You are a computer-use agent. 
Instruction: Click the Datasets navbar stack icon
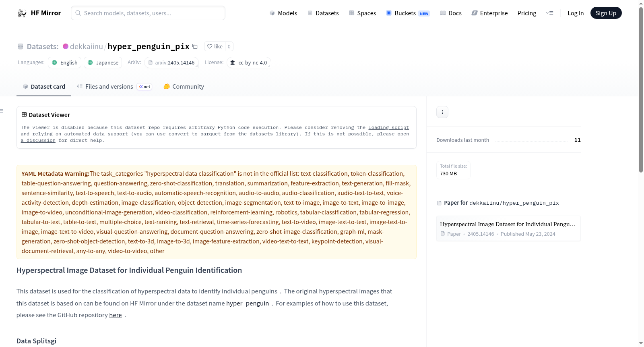[x=310, y=13]
